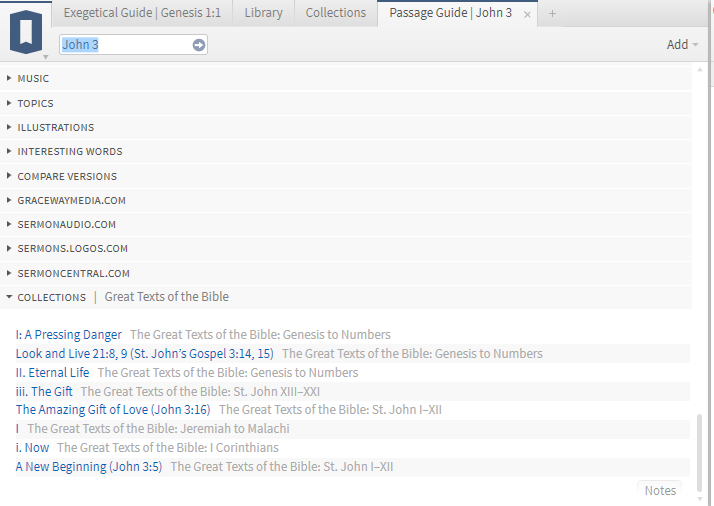Click the scrollbar up arrow
The width and height of the screenshot is (714, 506).
(700, 70)
